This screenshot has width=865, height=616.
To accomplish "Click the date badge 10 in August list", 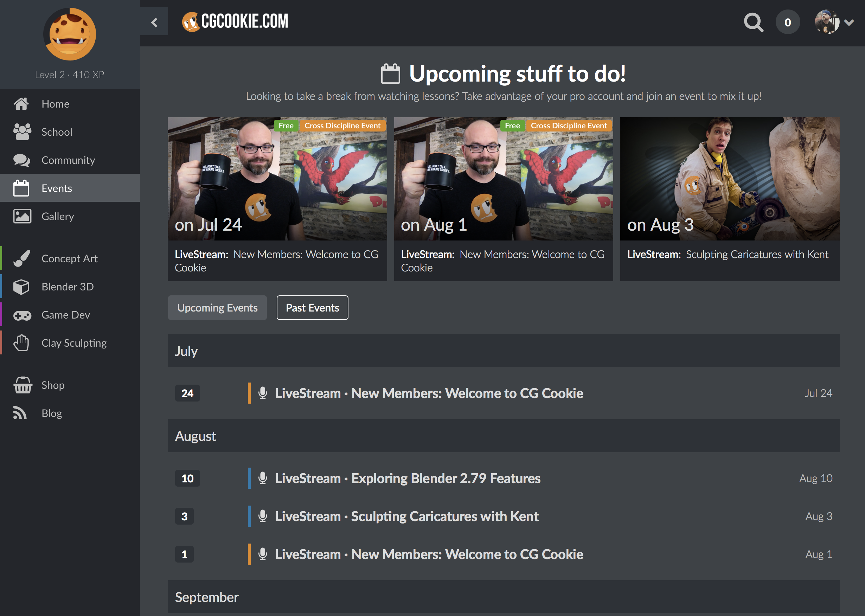I will coord(187,478).
